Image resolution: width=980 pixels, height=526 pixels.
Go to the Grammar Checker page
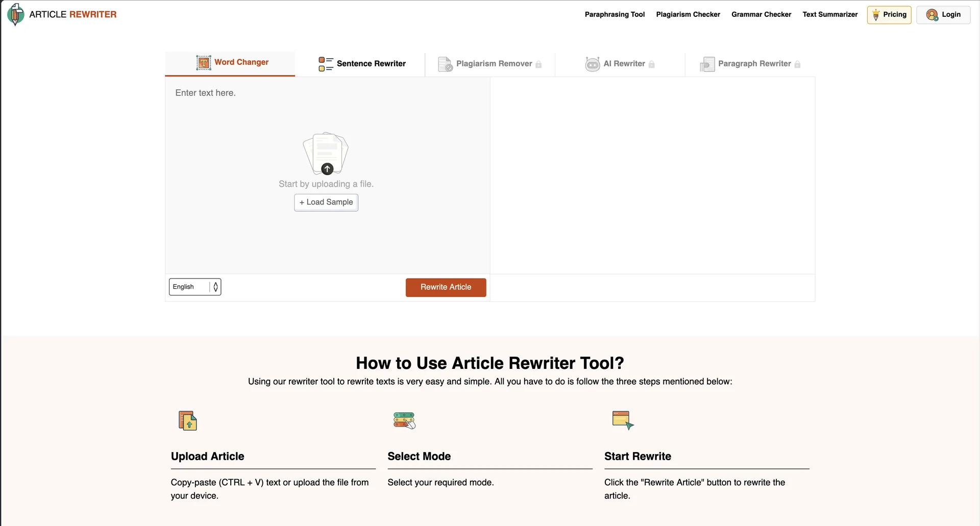(x=761, y=14)
